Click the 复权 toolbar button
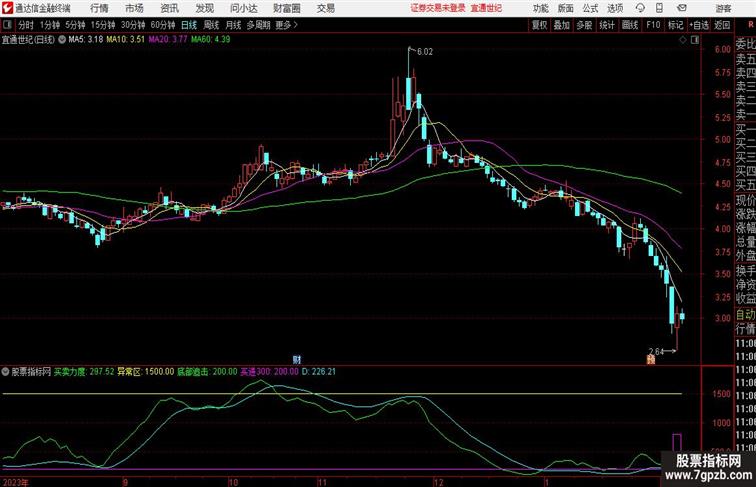Viewport: 756px width, 487px height. [540, 25]
